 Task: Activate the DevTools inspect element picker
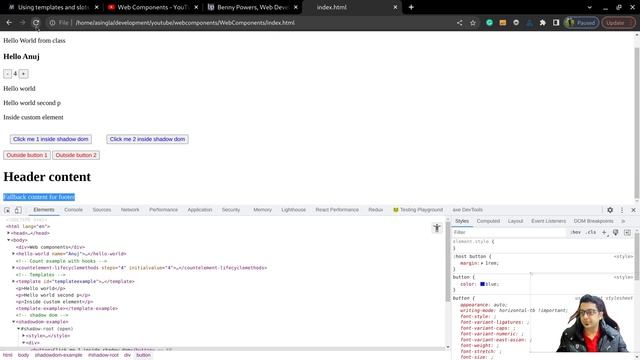7,210
